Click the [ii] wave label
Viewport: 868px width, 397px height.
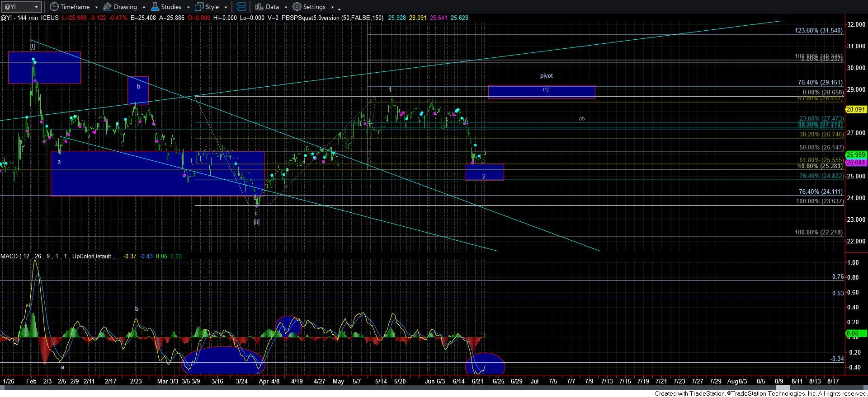pos(256,222)
